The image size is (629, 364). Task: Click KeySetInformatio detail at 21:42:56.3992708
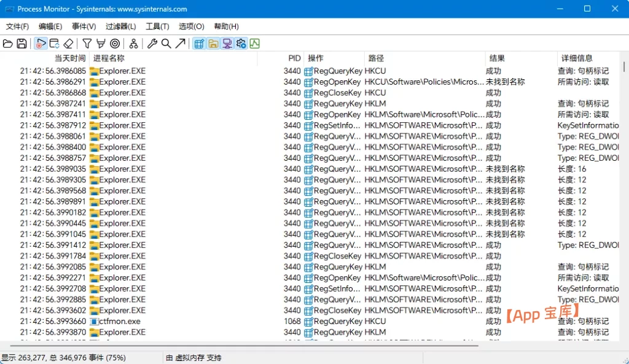(x=588, y=288)
